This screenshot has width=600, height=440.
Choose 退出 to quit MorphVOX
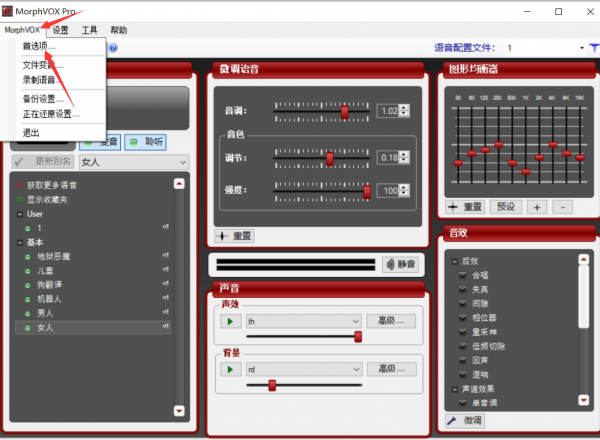pos(31,132)
